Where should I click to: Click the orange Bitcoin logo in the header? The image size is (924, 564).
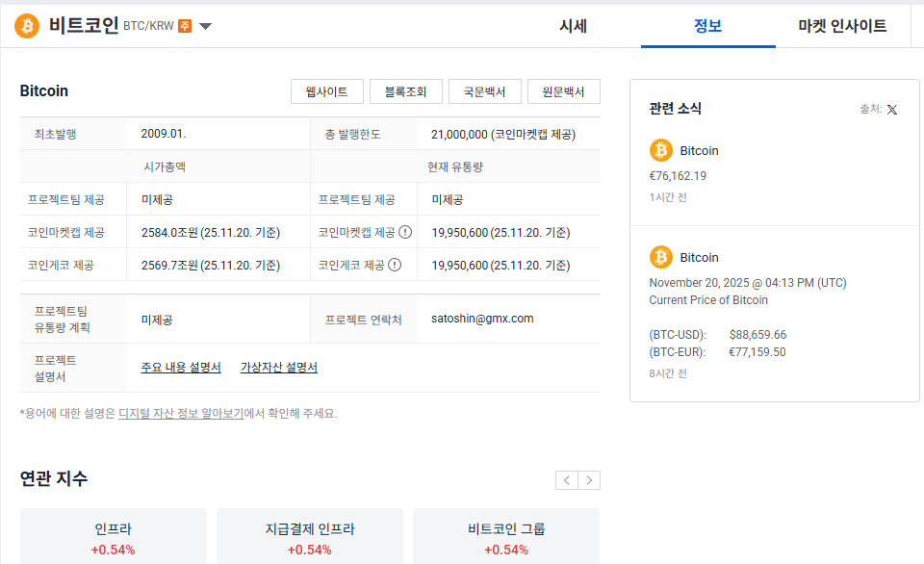[x=27, y=26]
